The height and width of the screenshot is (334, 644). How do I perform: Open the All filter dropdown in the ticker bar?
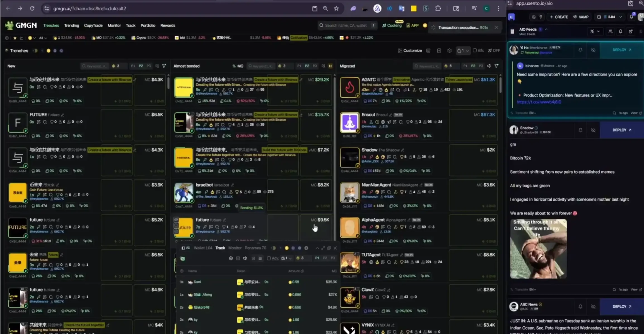click(43, 38)
